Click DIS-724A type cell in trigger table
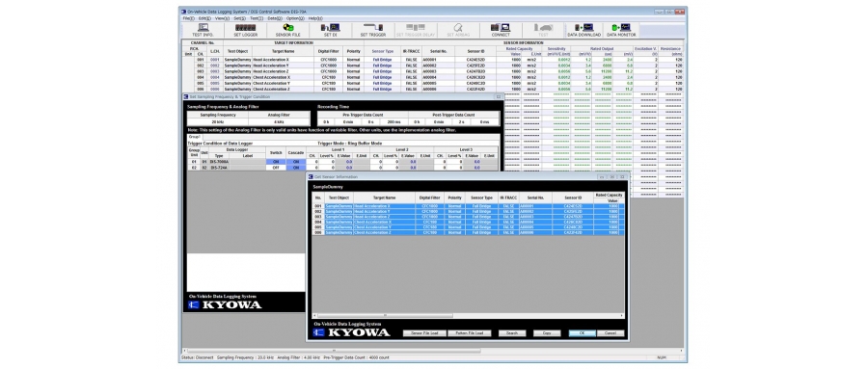This screenshot has height=369, width=868. (218, 167)
